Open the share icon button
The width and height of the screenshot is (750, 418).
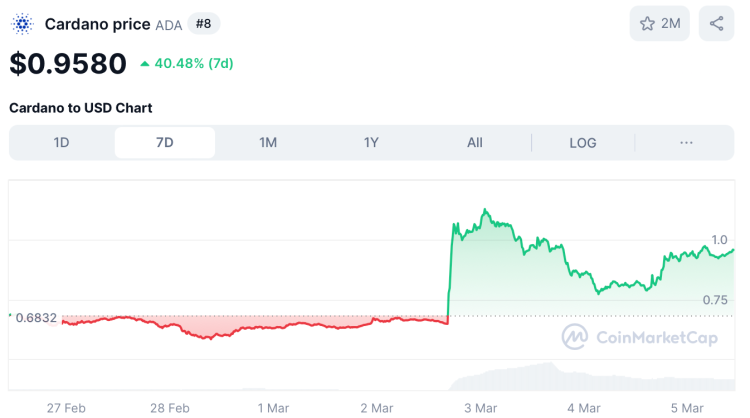tap(716, 23)
